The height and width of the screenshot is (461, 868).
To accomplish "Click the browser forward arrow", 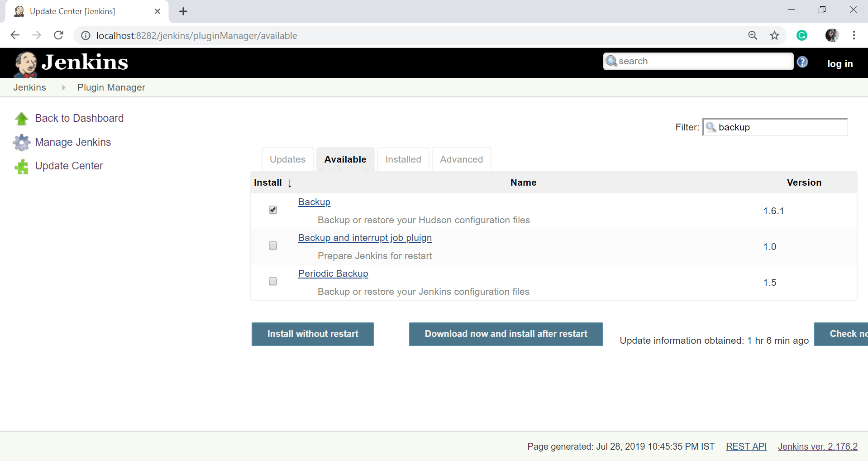I will [x=37, y=35].
